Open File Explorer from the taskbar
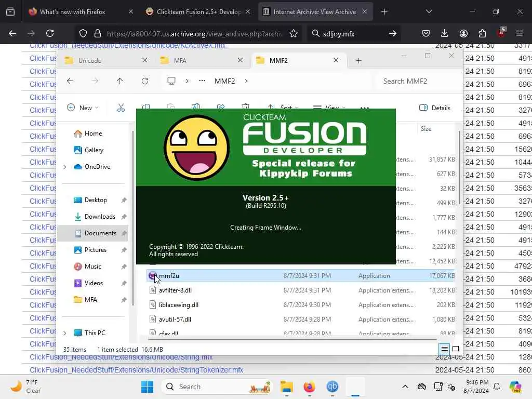532x399 pixels. [287, 387]
